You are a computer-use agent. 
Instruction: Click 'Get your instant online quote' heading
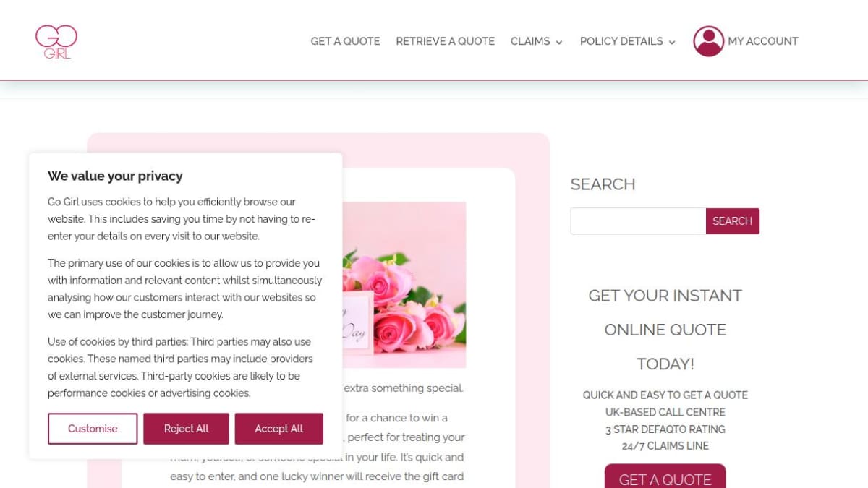(x=665, y=330)
